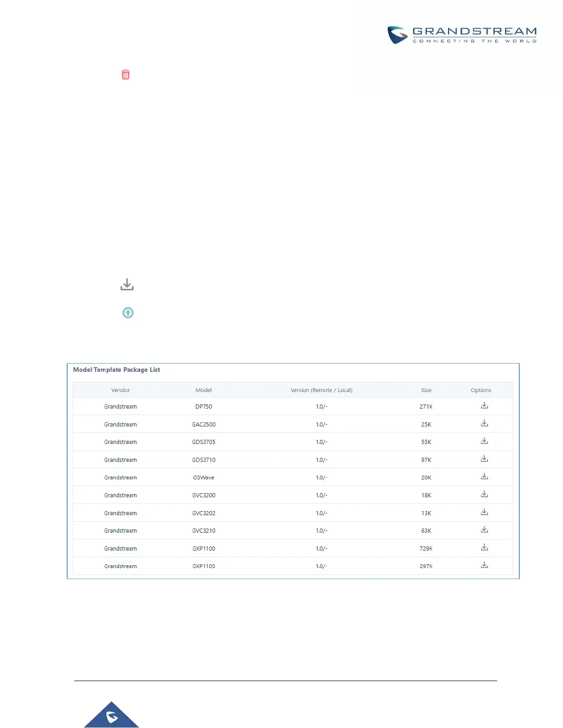
Task: Click the 25K size value
Action: [x=426, y=425]
